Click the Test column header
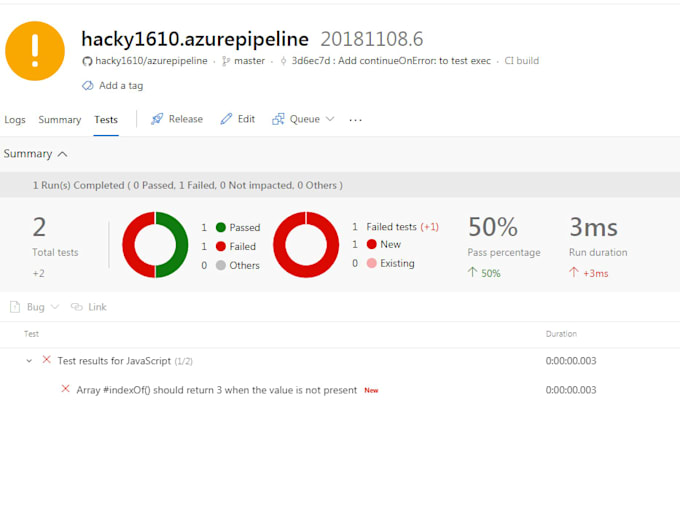Screen dimensions: 680x521 click(x=31, y=334)
